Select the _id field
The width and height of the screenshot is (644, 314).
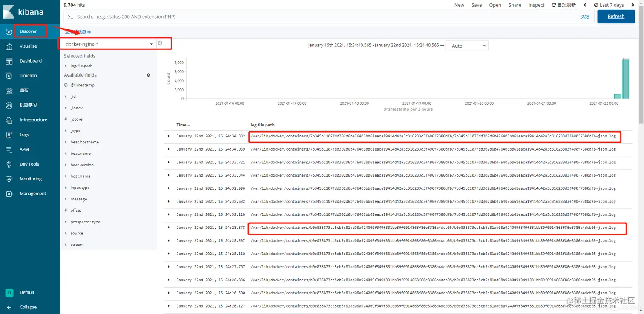(x=73, y=97)
